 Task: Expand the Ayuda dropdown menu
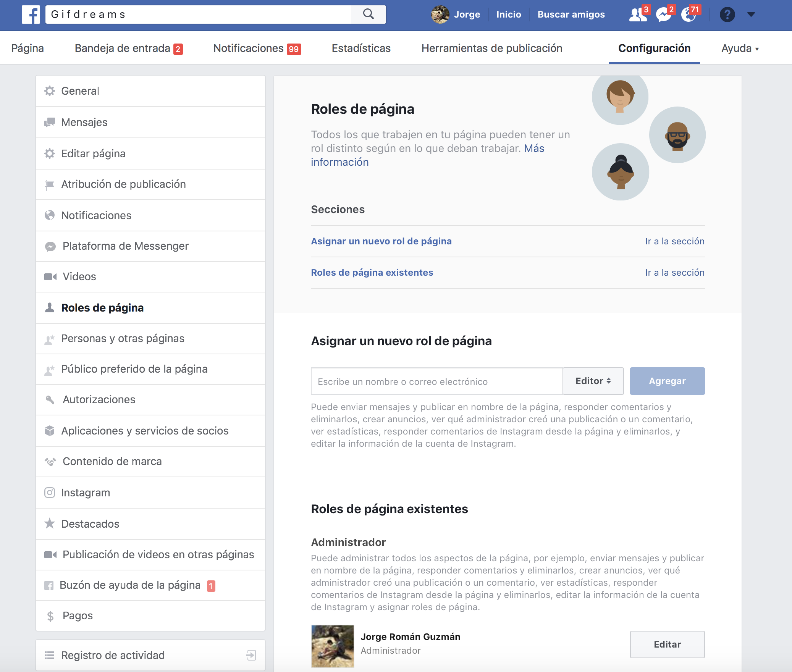(x=740, y=48)
